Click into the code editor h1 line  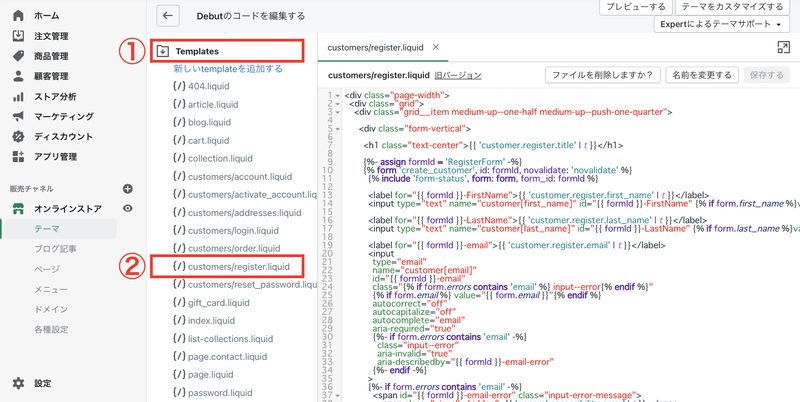click(493, 145)
